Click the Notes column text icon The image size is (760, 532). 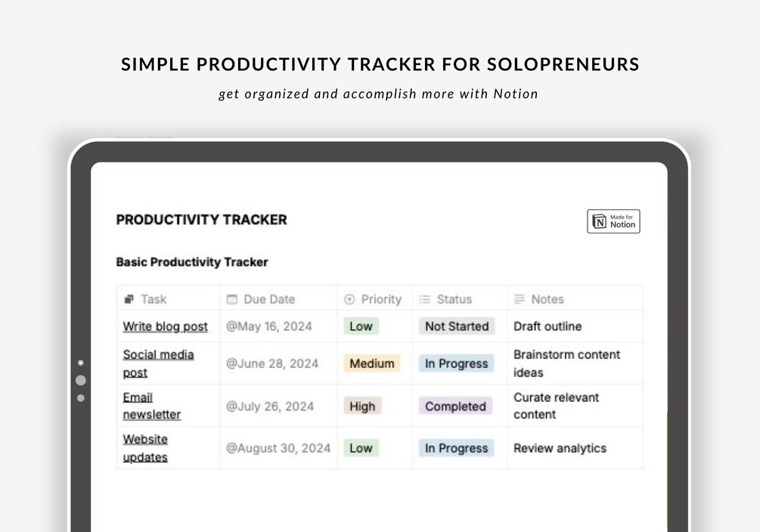coord(520,299)
